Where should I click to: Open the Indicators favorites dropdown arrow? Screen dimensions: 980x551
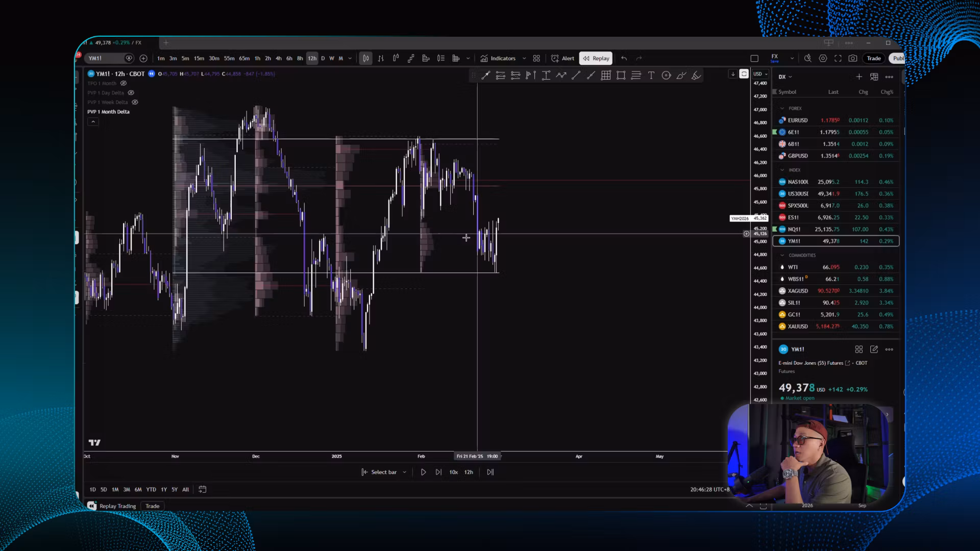coord(524,58)
